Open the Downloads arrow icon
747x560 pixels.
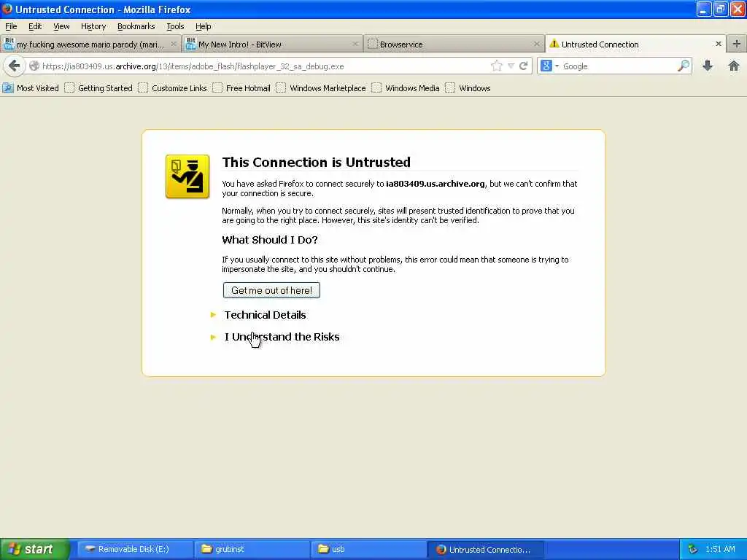708,66
